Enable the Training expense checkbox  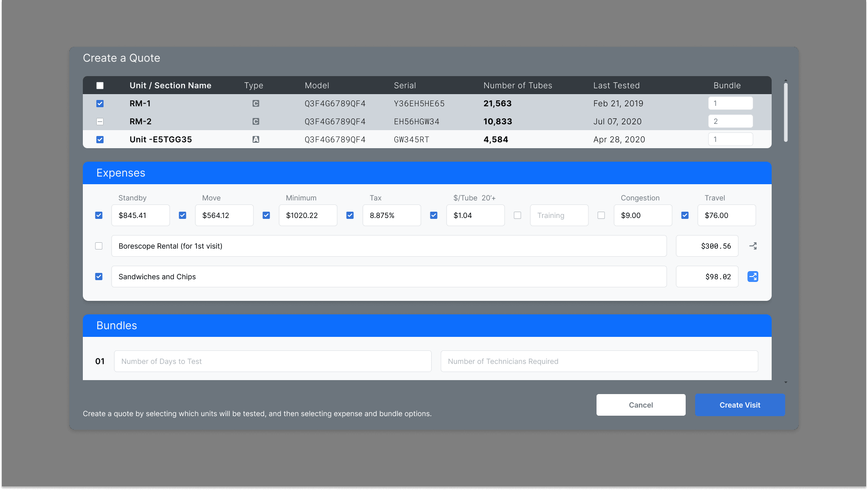tap(518, 215)
